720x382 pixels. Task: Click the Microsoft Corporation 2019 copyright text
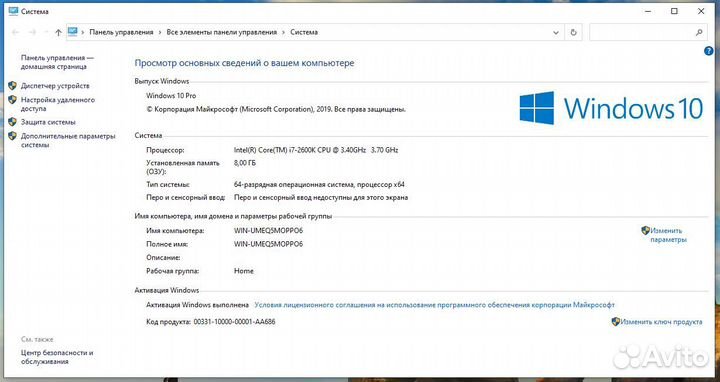[276, 109]
